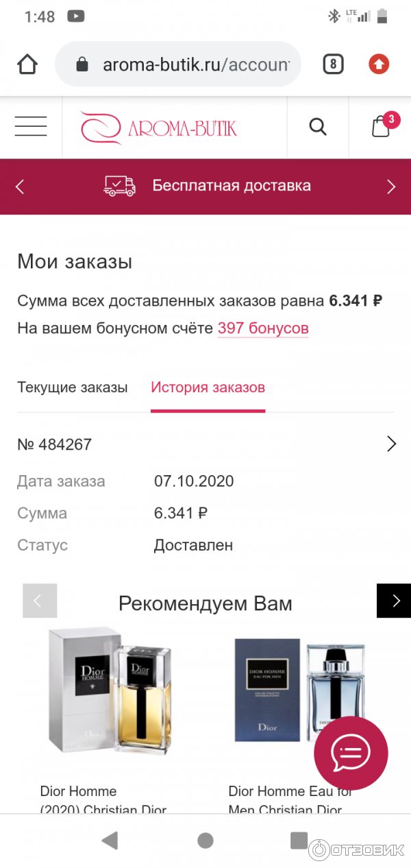
Task: Show previous promo banner slide
Action: pyautogui.click(x=20, y=186)
